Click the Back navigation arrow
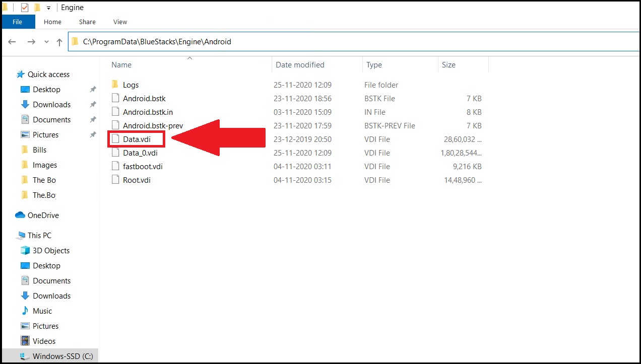This screenshot has width=641, height=364. click(13, 42)
